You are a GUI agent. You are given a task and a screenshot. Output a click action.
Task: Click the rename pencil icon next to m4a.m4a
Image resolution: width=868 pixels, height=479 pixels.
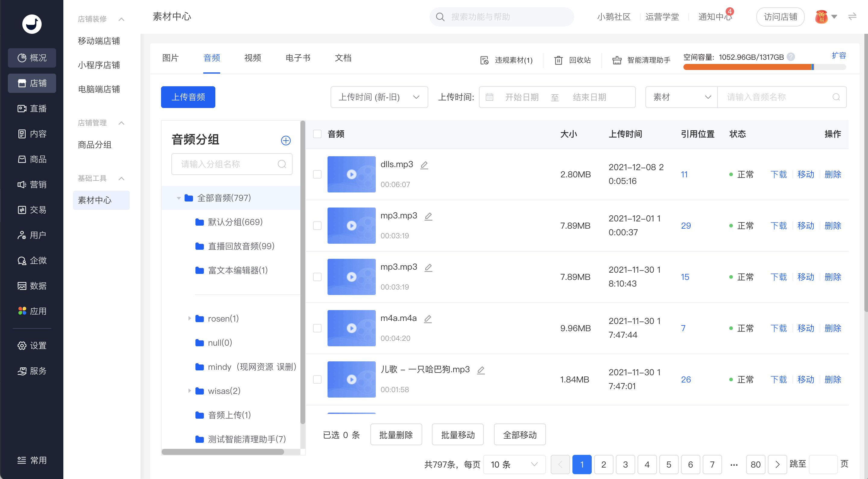pos(428,319)
